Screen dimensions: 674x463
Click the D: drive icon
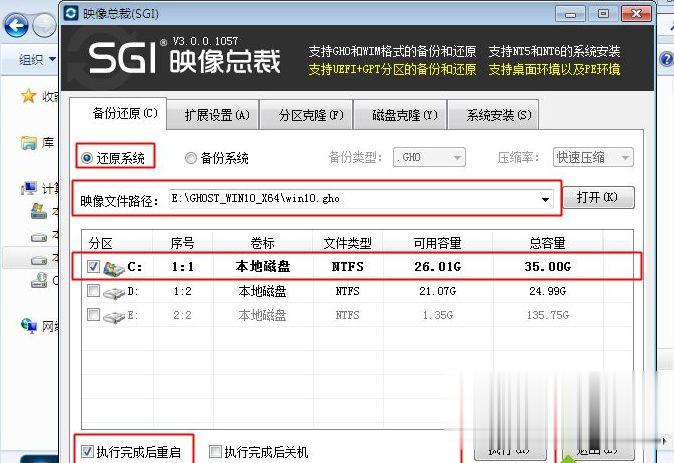[x=113, y=293]
